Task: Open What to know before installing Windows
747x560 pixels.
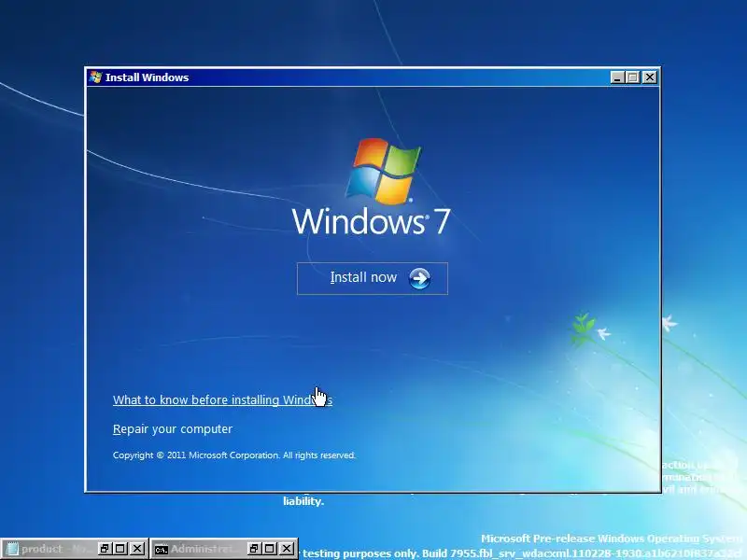Action: [222, 399]
